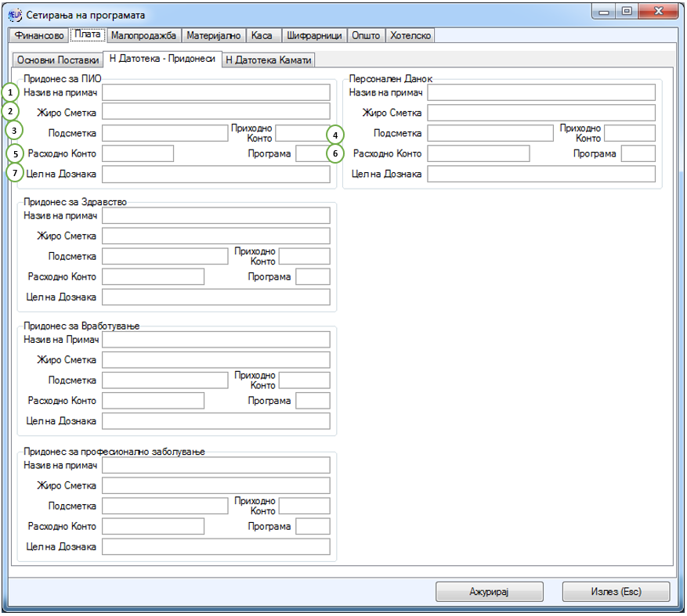Screen dimensions: 687x616
Task: Click Подсметка field for Здравство
Action: tap(165, 256)
